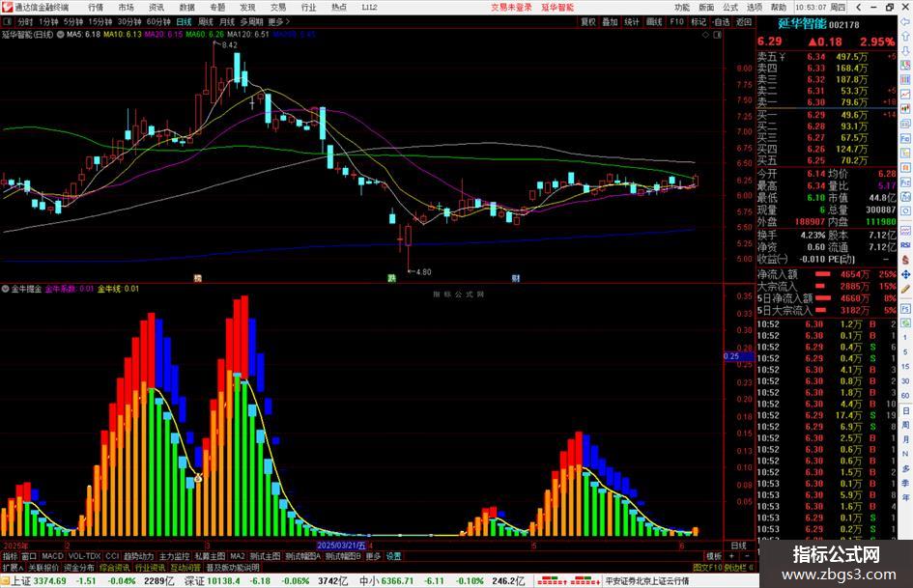Viewport: 913px width, 588px height.
Task: Click the panel layout icon left of 分时
Action: 8,22
